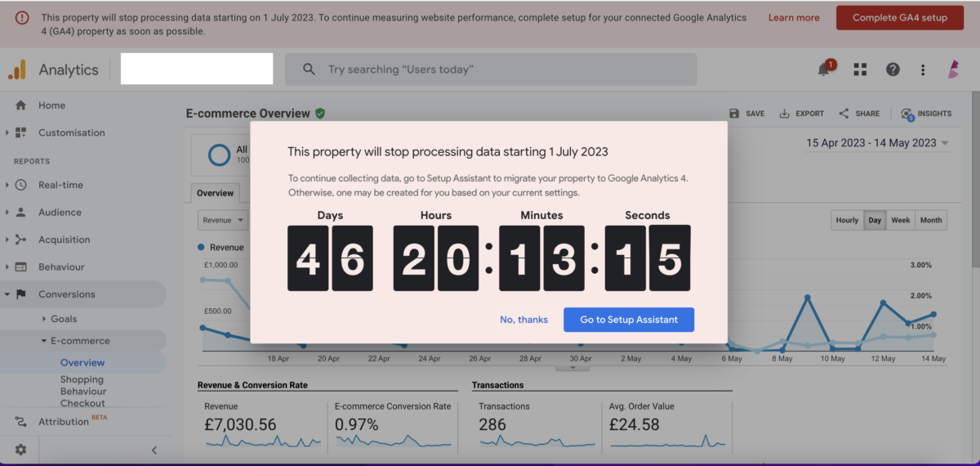Open the Help question mark icon
Viewport: 980px width, 466px height.
pyautogui.click(x=893, y=70)
